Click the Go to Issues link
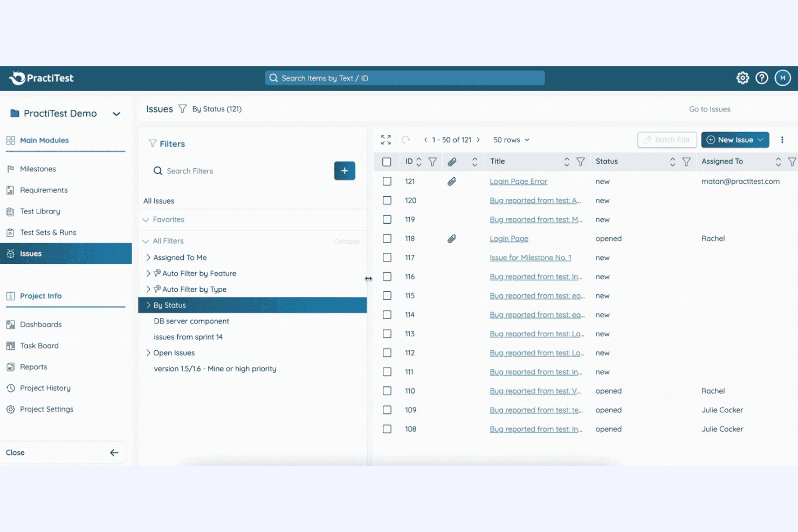The height and width of the screenshot is (532, 798). point(710,109)
